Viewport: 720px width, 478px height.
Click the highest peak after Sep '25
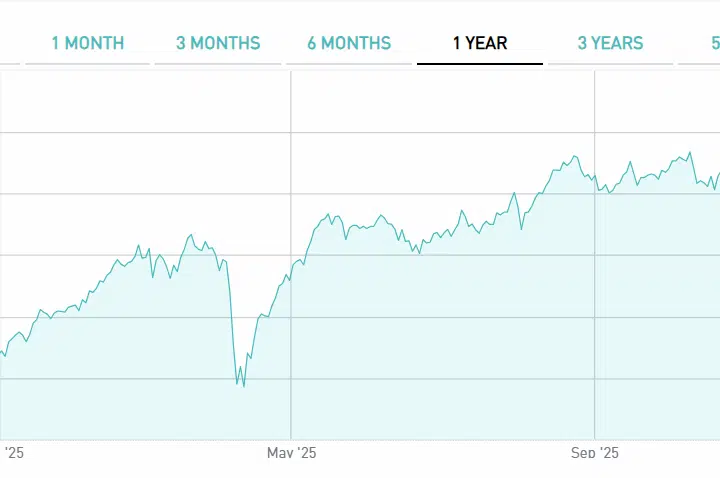pos(689,153)
